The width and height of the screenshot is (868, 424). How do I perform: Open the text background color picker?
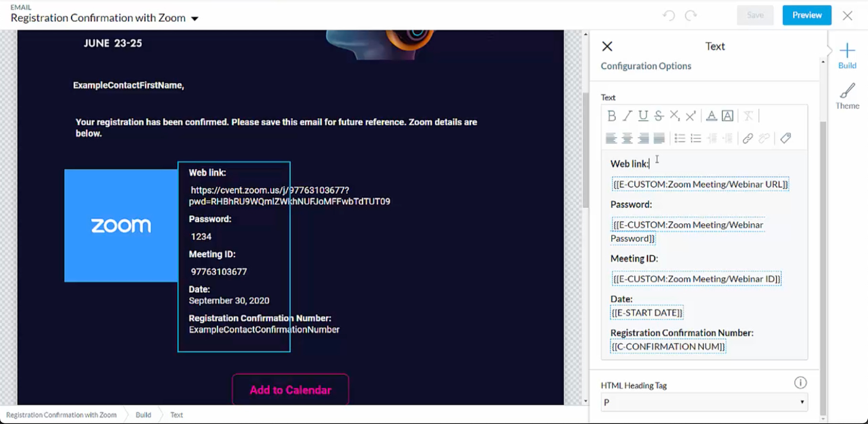click(728, 116)
